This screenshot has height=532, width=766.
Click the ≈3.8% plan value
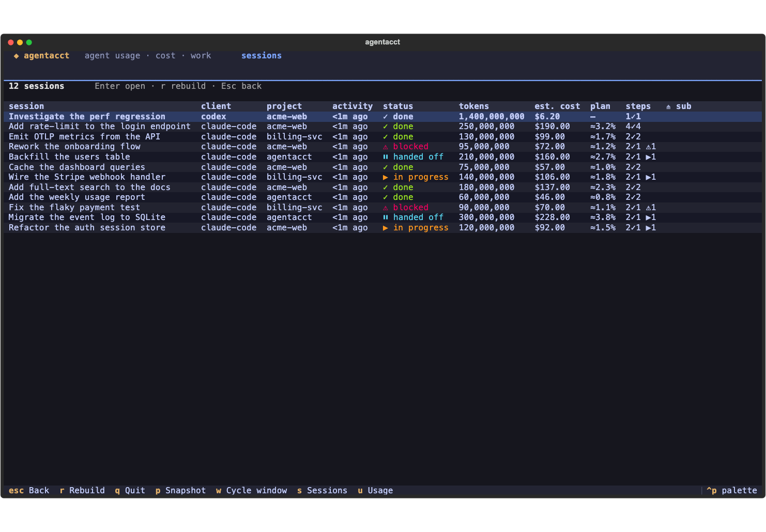click(603, 217)
